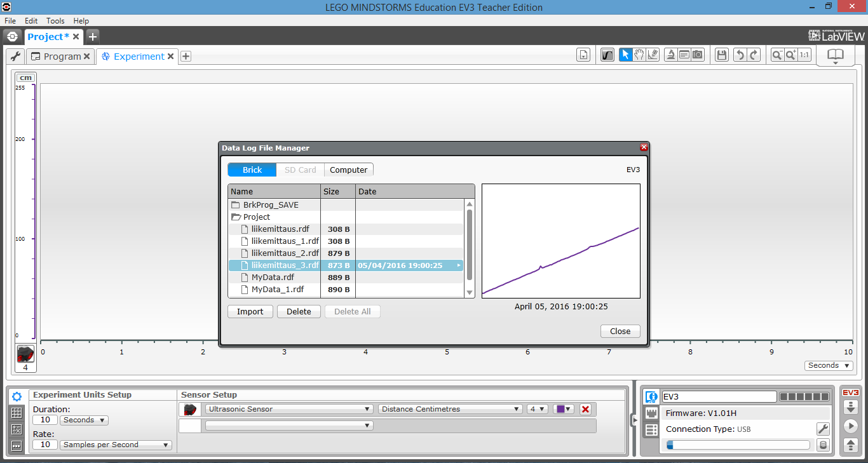Viewport: 868px width, 463px height.
Task: Select the Brick tab in file manager
Action: point(252,170)
